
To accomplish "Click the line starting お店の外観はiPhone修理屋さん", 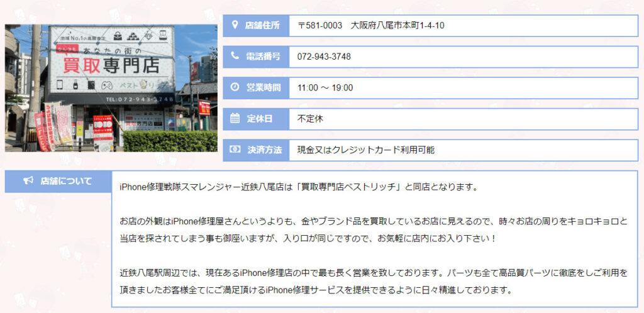I will 374,222.
